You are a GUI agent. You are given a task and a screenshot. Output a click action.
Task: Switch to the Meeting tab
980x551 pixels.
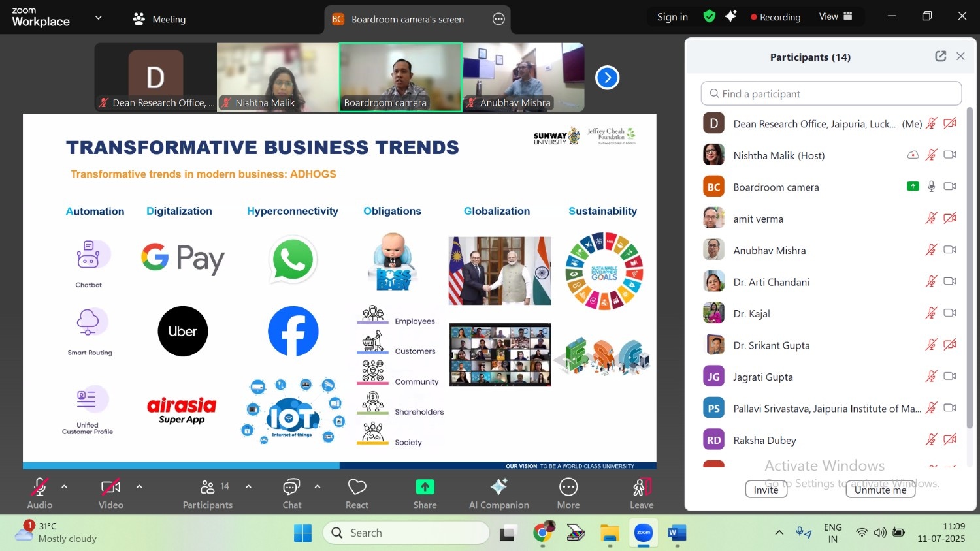159,19
